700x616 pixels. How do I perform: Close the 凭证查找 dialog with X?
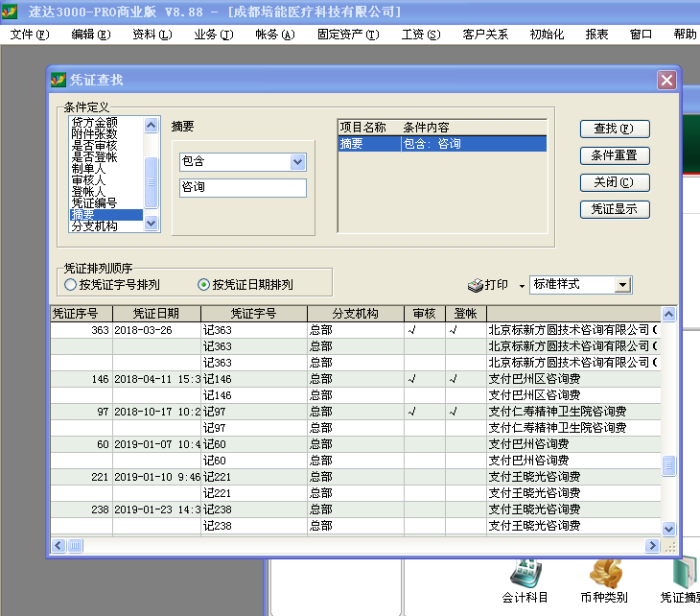[x=666, y=81]
